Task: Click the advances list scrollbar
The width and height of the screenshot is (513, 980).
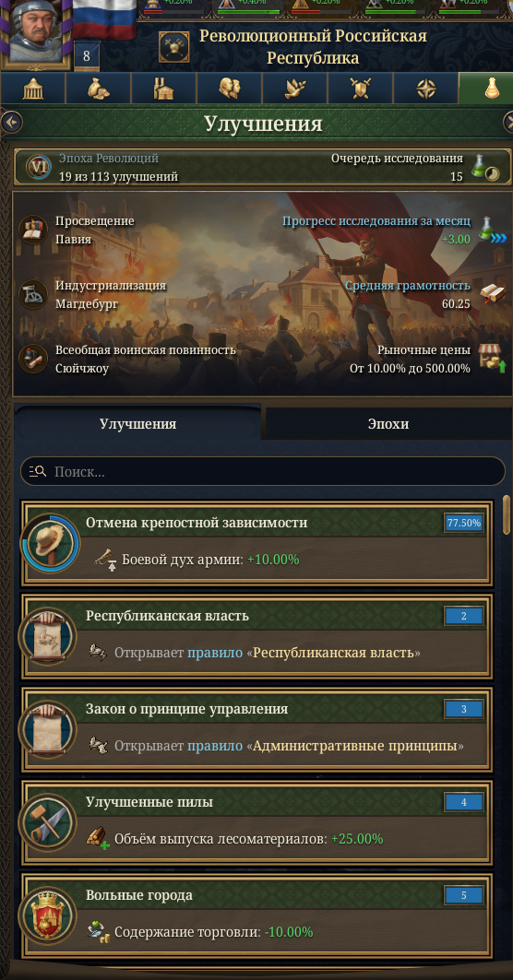Action: (x=507, y=515)
